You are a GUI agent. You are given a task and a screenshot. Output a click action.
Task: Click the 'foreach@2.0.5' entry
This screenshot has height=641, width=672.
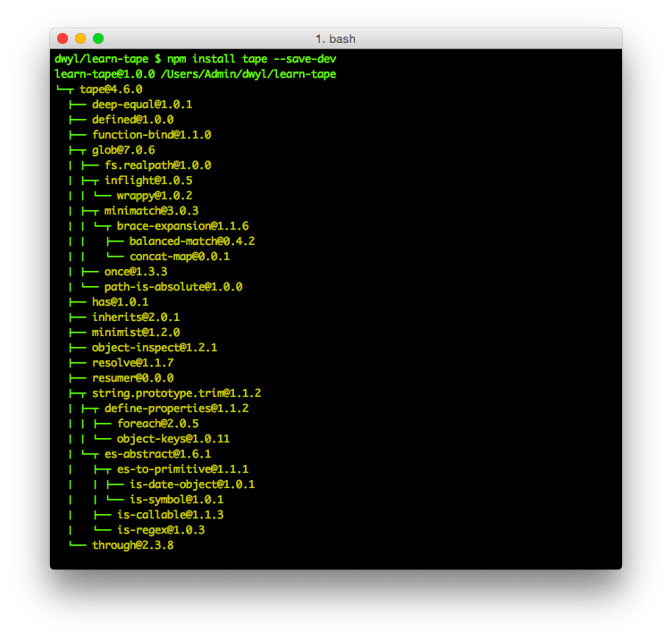click(x=158, y=424)
